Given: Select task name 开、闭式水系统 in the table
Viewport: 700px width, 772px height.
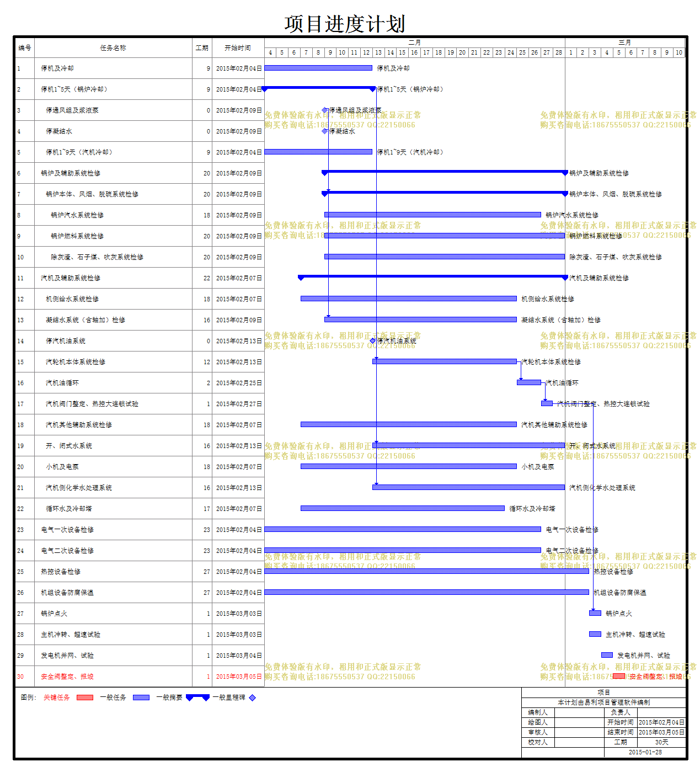Looking at the screenshot, I should pos(69,446).
